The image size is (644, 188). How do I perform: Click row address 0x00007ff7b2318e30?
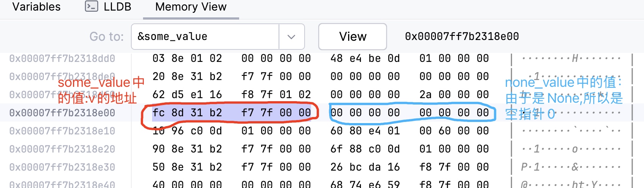[62, 167]
